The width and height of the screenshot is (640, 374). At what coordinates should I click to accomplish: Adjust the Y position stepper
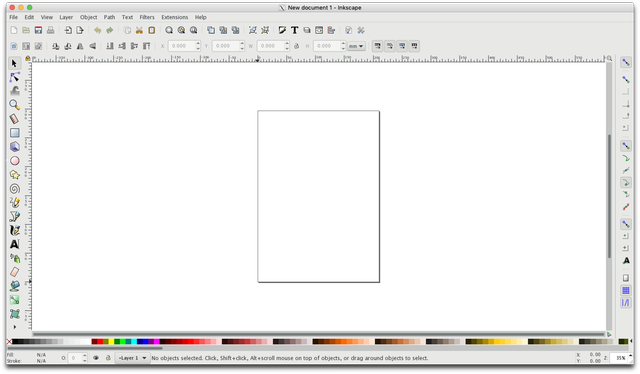point(242,46)
